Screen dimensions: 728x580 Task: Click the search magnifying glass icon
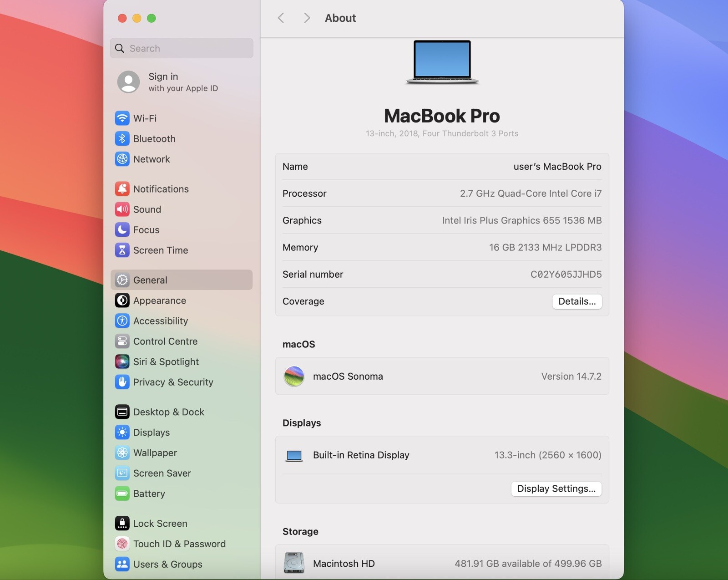point(120,48)
